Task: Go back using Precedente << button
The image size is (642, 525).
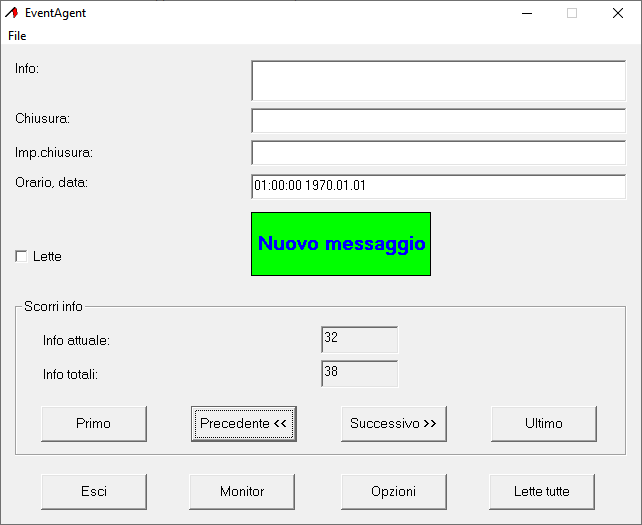Action: (243, 423)
